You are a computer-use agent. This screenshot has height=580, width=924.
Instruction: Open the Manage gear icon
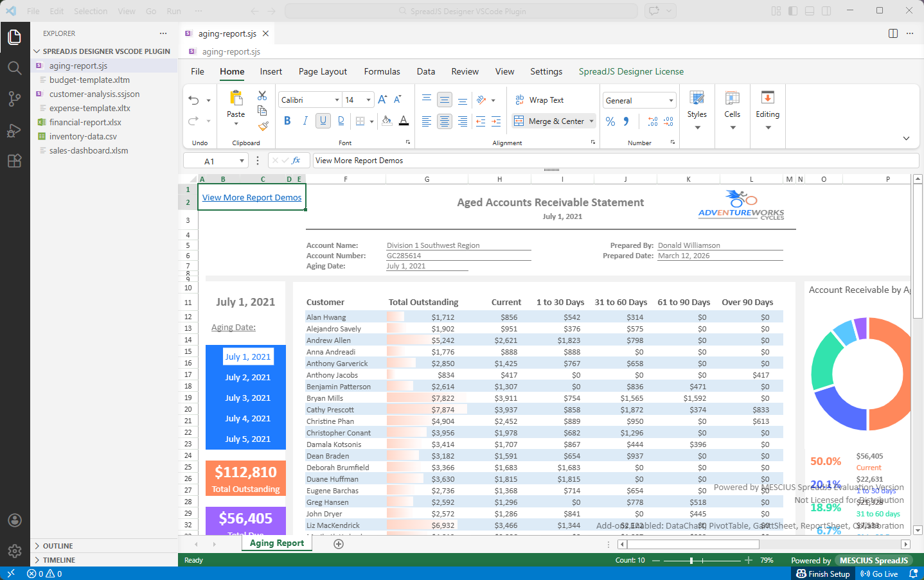click(x=15, y=551)
